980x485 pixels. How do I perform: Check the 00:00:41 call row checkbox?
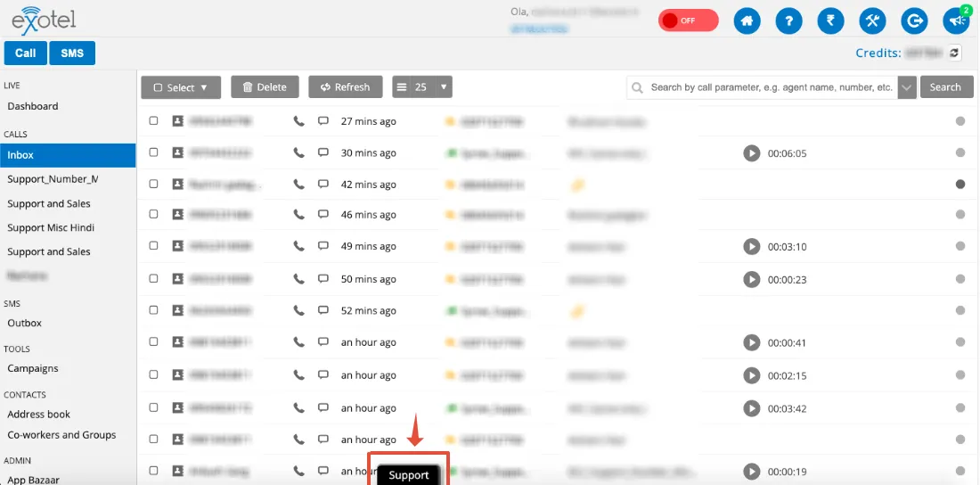click(154, 341)
